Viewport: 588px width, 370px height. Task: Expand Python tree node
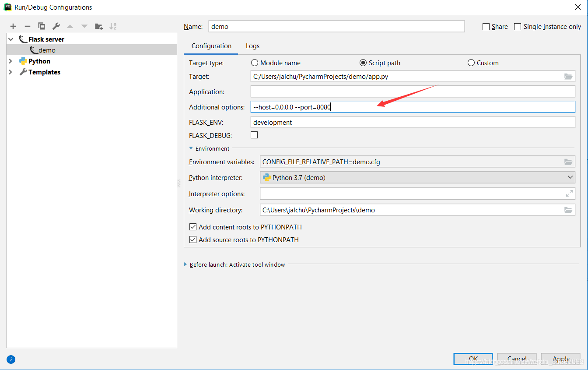[11, 61]
